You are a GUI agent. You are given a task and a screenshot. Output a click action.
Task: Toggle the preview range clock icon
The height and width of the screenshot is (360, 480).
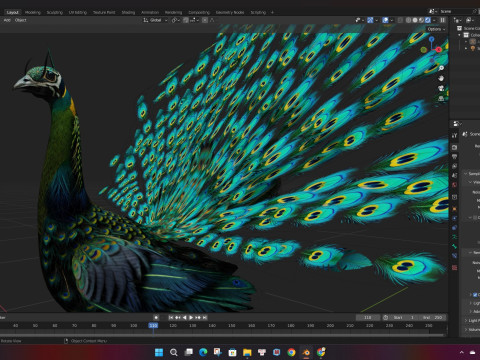(385, 317)
